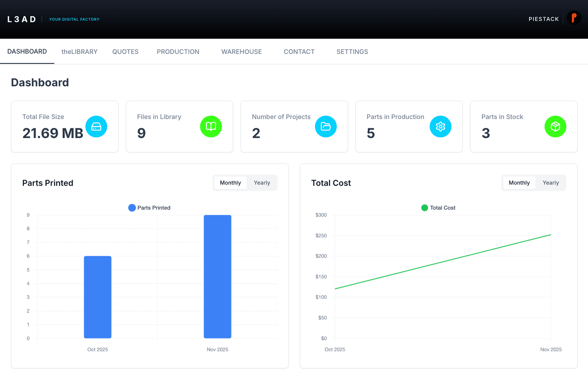
Task: Click the L3AD logo
Action: [x=21, y=19]
